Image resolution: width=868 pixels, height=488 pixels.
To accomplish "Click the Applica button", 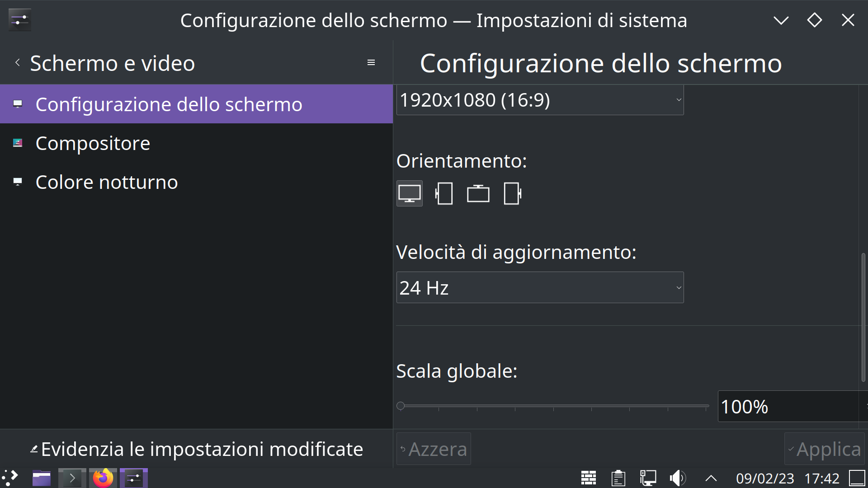I will coord(824,449).
